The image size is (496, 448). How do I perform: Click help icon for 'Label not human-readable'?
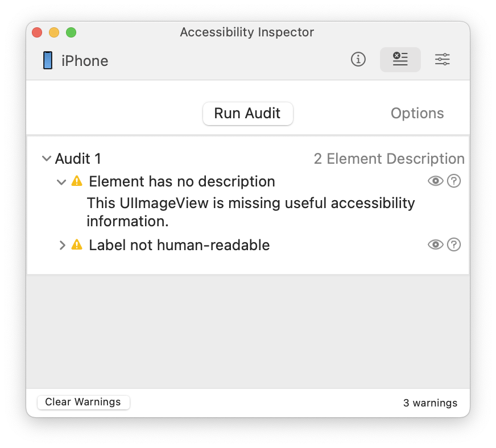pyautogui.click(x=454, y=245)
